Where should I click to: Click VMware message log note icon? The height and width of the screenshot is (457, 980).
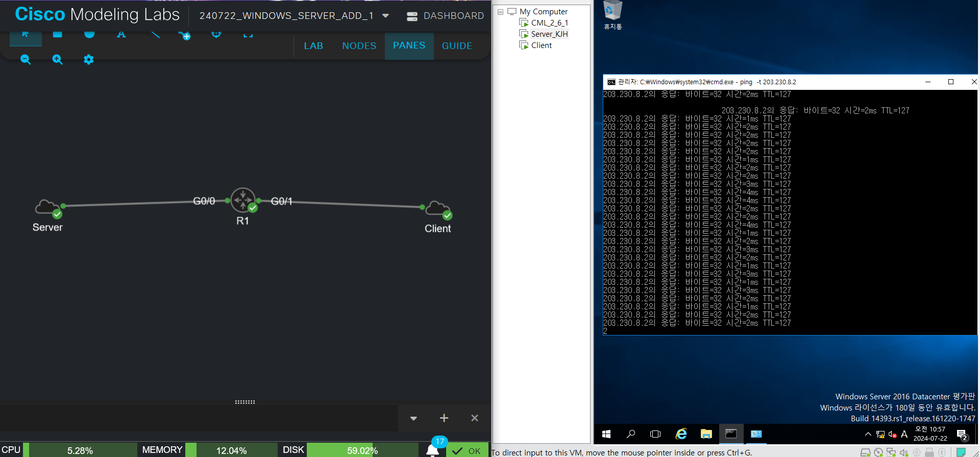[x=961, y=452]
